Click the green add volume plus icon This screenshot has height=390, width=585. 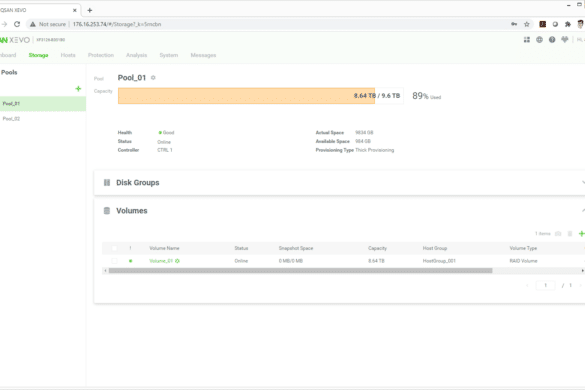(x=581, y=234)
